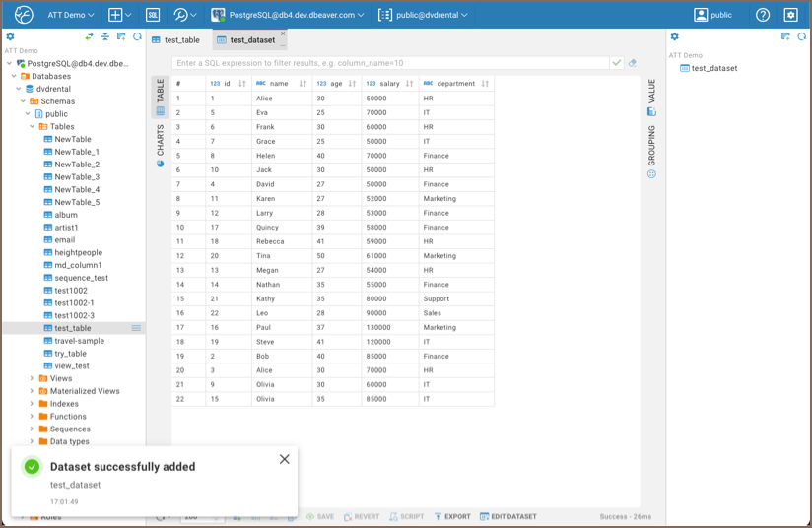Screen dimensions: 812x528
Task: Dismiss the dataset added notification
Action: tap(284, 459)
